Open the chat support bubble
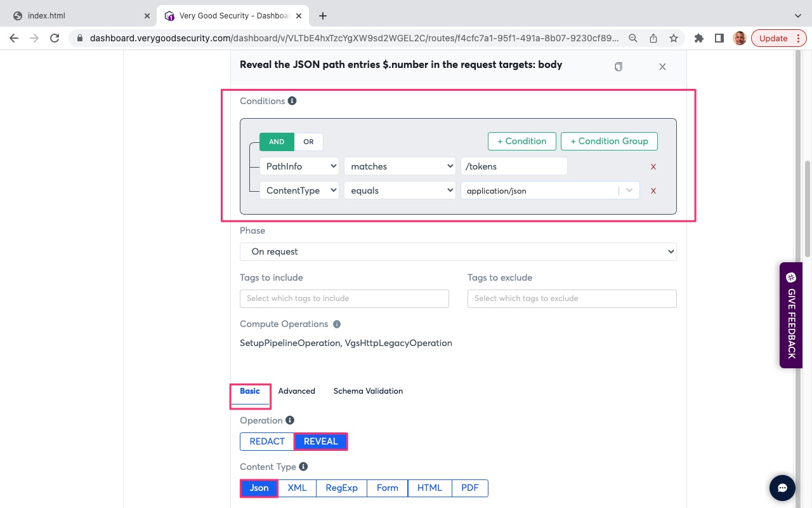 pyautogui.click(x=783, y=488)
